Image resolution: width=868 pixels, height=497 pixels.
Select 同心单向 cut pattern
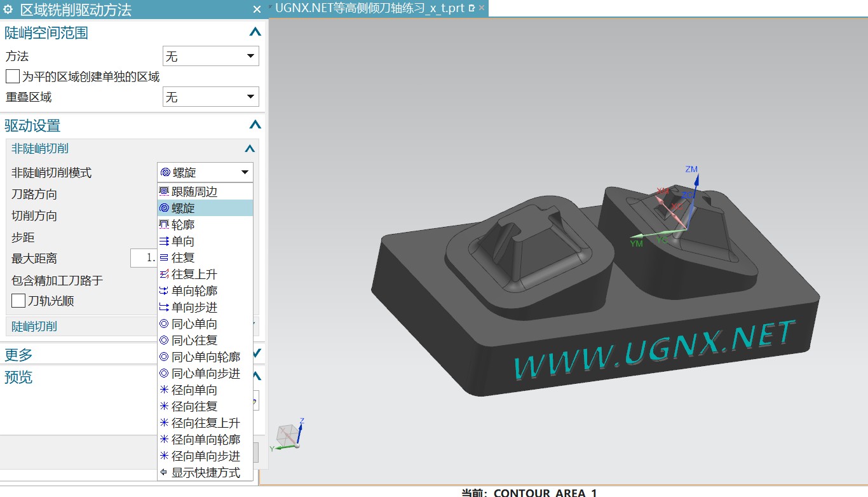click(205, 323)
